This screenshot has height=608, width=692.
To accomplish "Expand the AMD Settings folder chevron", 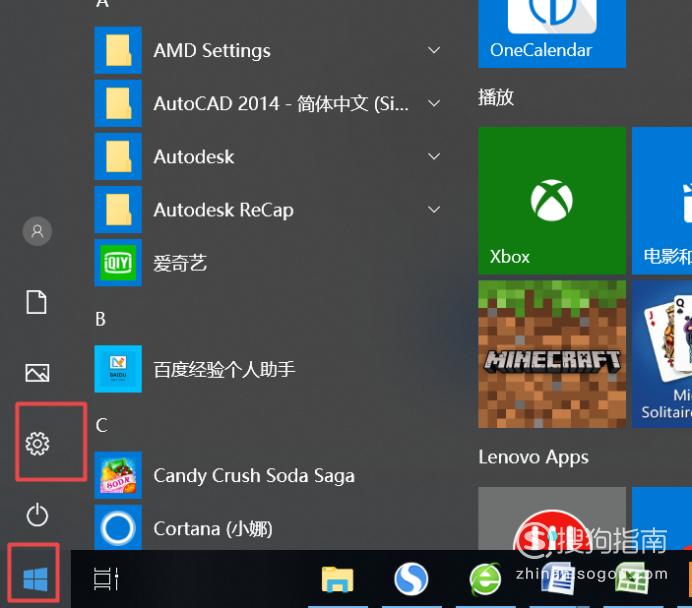I will click(434, 50).
